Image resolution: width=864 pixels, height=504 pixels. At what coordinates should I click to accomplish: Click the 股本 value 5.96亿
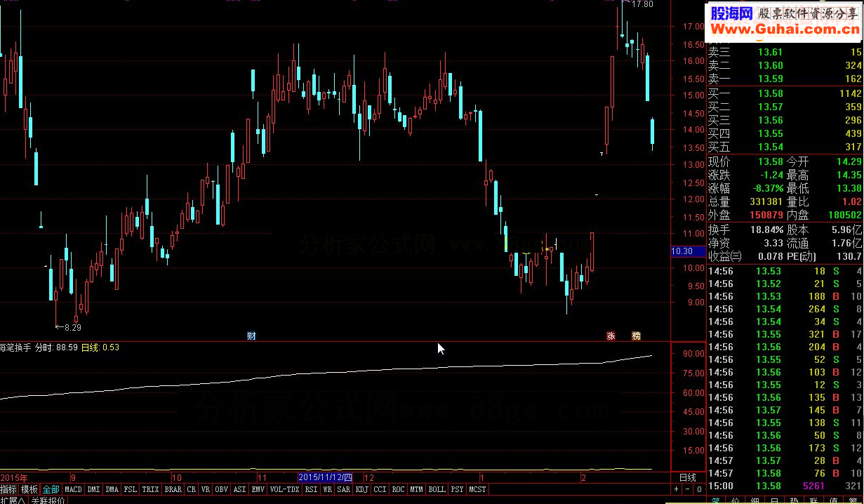[847, 230]
